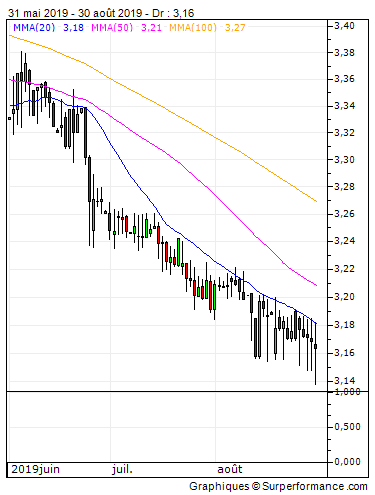The height and width of the screenshot is (495, 375).
Task: Click the MMA(50) legend label
Action: [x=112, y=27]
